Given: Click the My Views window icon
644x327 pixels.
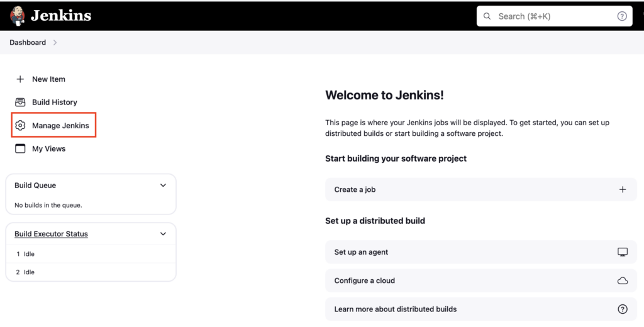Looking at the screenshot, I should click(x=20, y=148).
